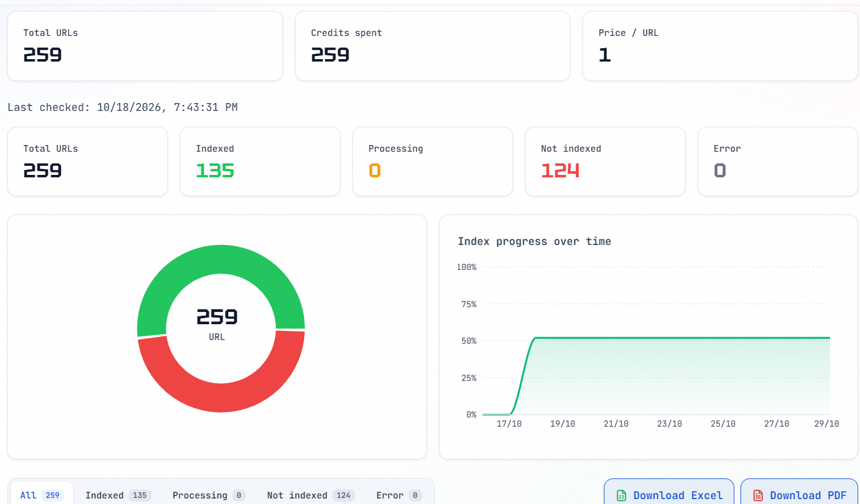Click the Last checked timestamp text
Viewport: 860px width, 504px height.
[x=123, y=107]
